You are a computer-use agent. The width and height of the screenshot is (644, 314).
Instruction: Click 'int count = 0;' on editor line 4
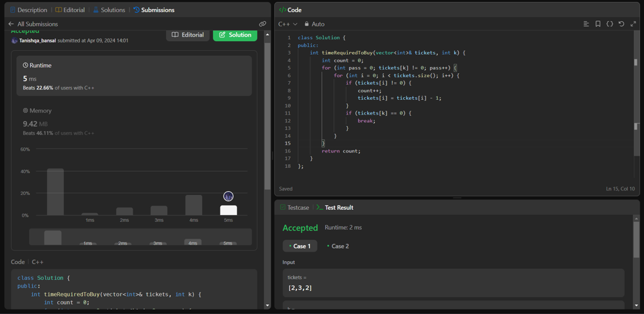point(343,60)
